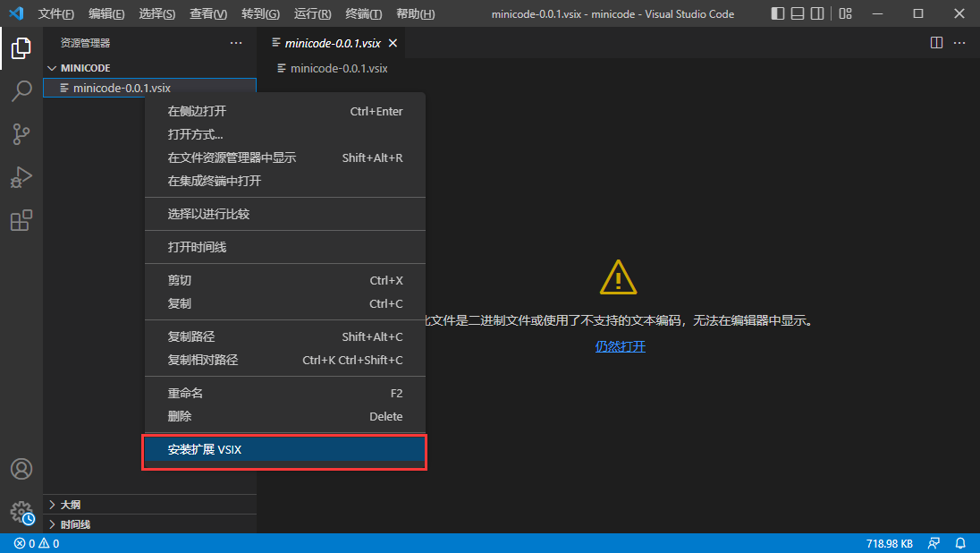Close the minicode-0.0.1.vsix tab

393,43
